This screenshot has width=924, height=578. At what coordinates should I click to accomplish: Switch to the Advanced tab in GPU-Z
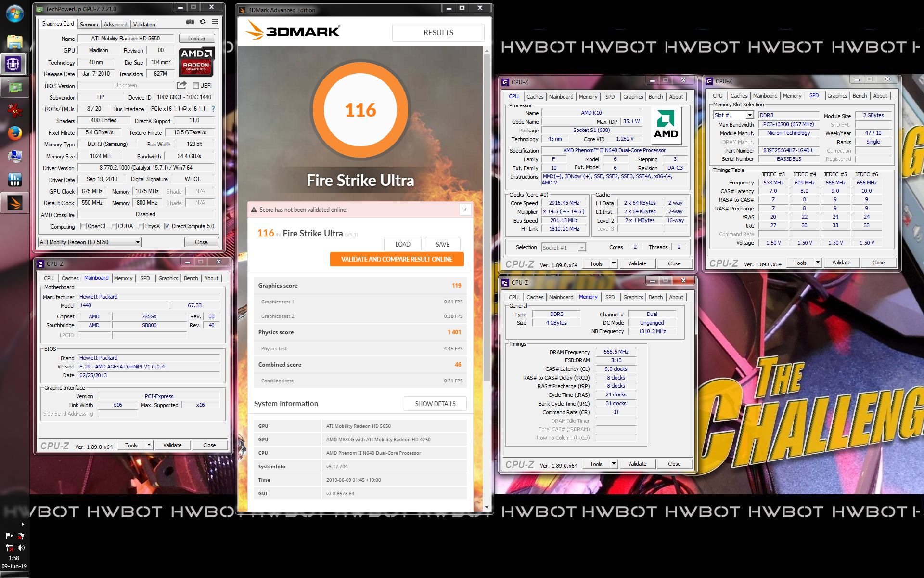(115, 25)
